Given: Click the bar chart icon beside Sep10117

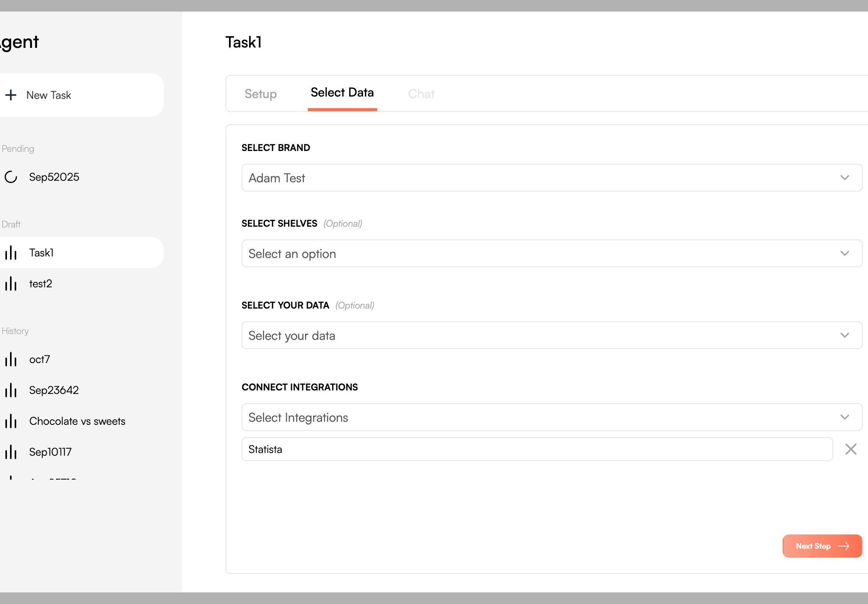Looking at the screenshot, I should (x=11, y=452).
